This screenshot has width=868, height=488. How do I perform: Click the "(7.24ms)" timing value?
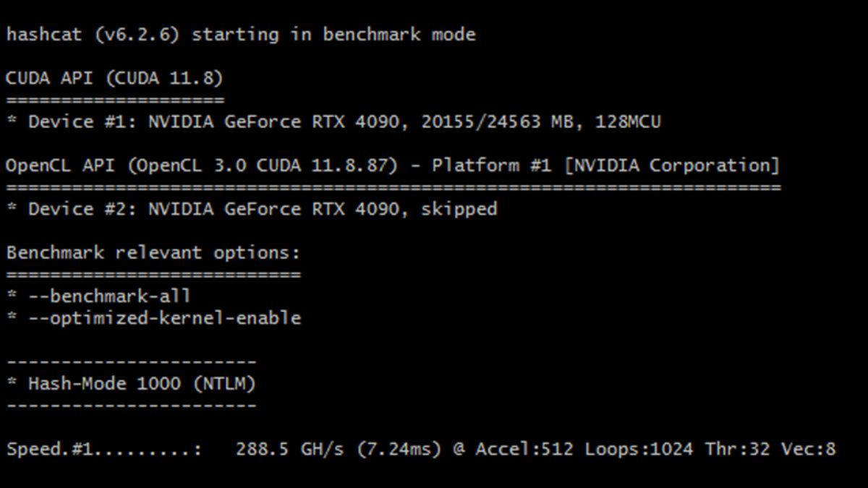pyautogui.click(x=399, y=449)
